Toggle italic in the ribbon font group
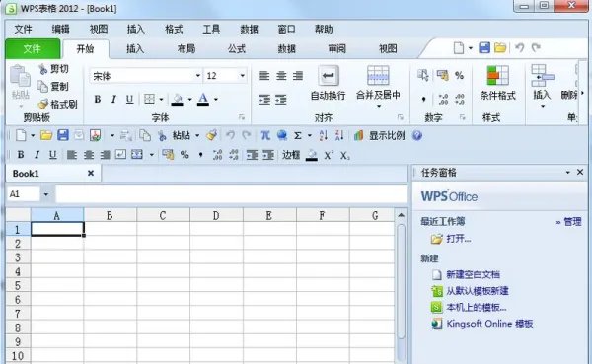The height and width of the screenshot is (364, 592). [x=113, y=100]
